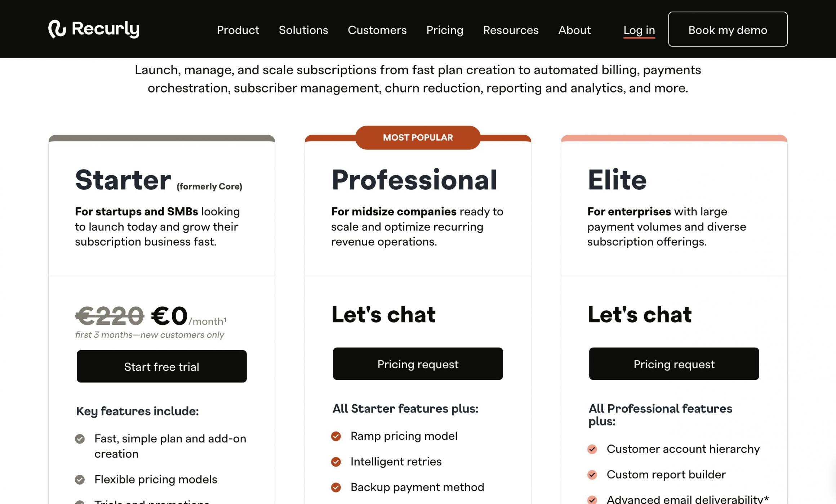The height and width of the screenshot is (504, 836).
Task: Click 'Fast, simple plan and add-on creation' text
Action: tap(170, 446)
